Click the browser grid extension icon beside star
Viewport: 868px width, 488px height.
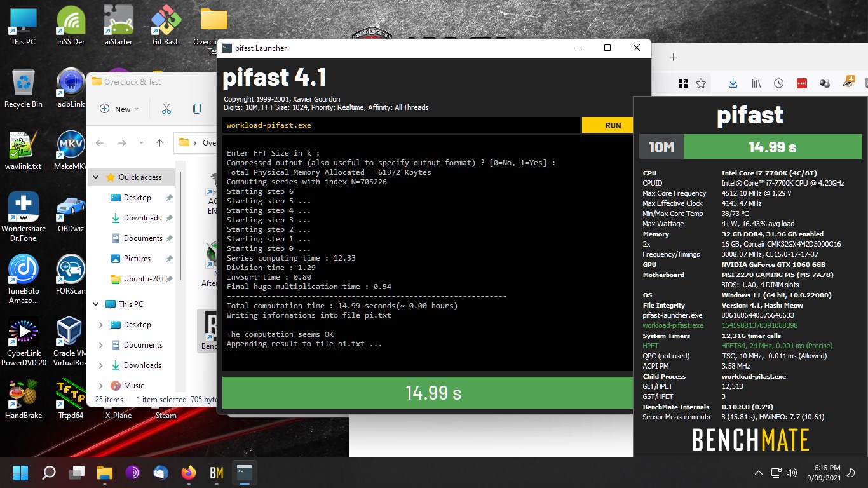tap(683, 83)
